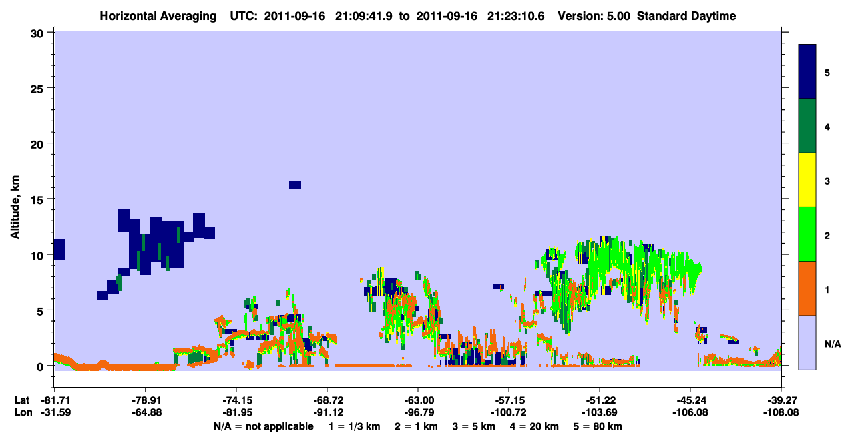The width and height of the screenshot is (868, 445).
Task: Click the longitude value -100.72
Action: tap(509, 412)
